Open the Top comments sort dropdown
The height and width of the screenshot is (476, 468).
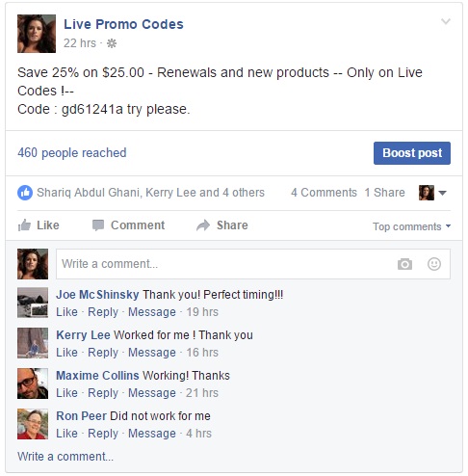411,226
